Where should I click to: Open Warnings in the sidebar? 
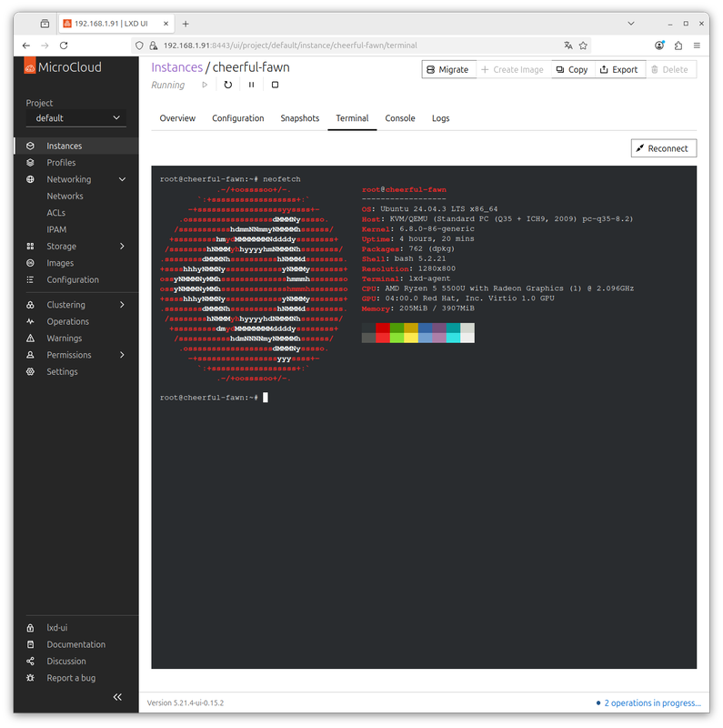coord(76,338)
